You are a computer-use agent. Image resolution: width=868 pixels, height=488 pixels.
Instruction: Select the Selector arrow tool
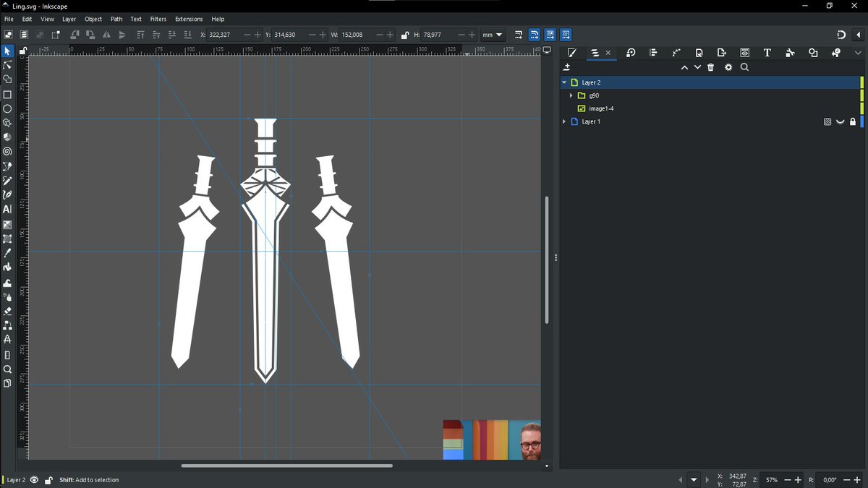tap(7, 51)
